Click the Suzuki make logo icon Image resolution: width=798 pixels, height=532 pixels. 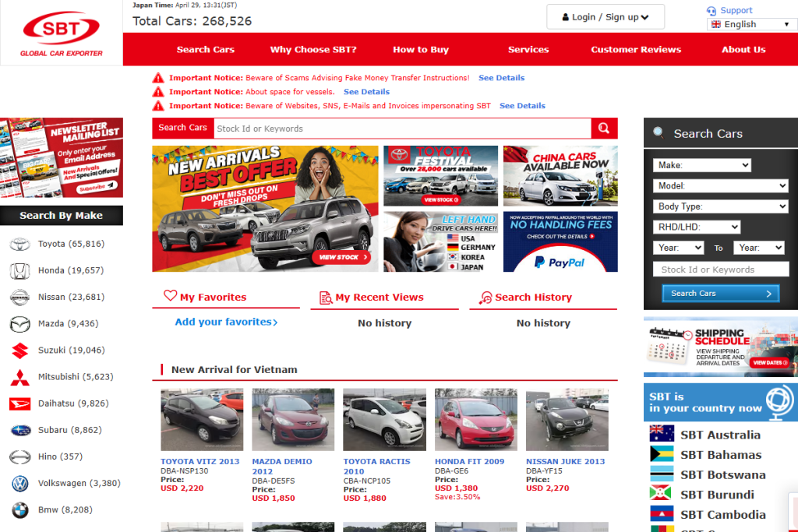click(20, 351)
